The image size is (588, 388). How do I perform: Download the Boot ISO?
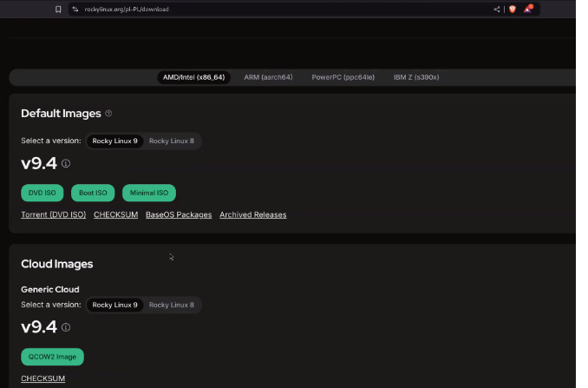click(93, 193)
